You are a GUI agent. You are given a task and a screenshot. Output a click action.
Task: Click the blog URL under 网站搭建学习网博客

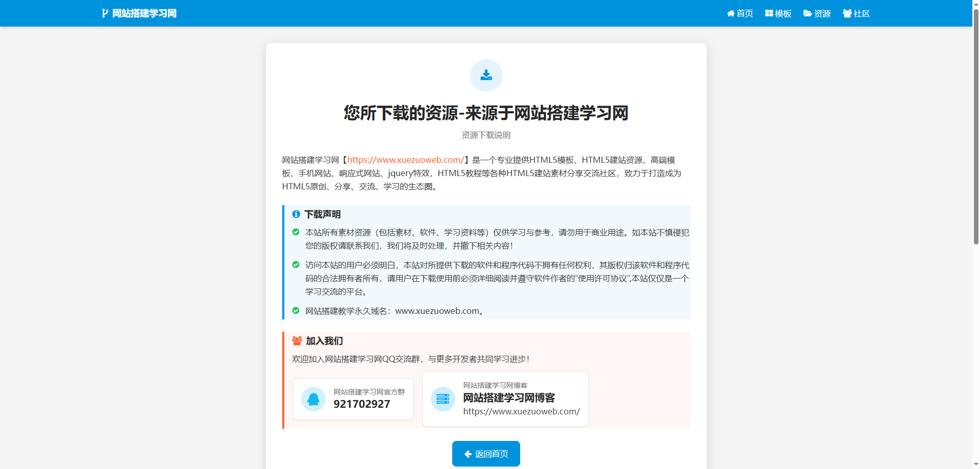[521, 411]
